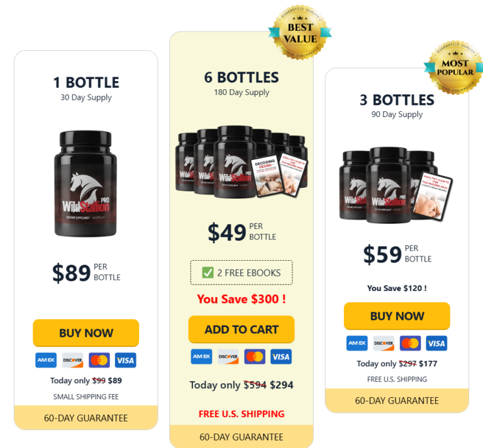Click the green checkmark beside 2 Free Ebooks
Image resolution: width=483 pixels, height=448 pixels.
click(x=208, y=272)
